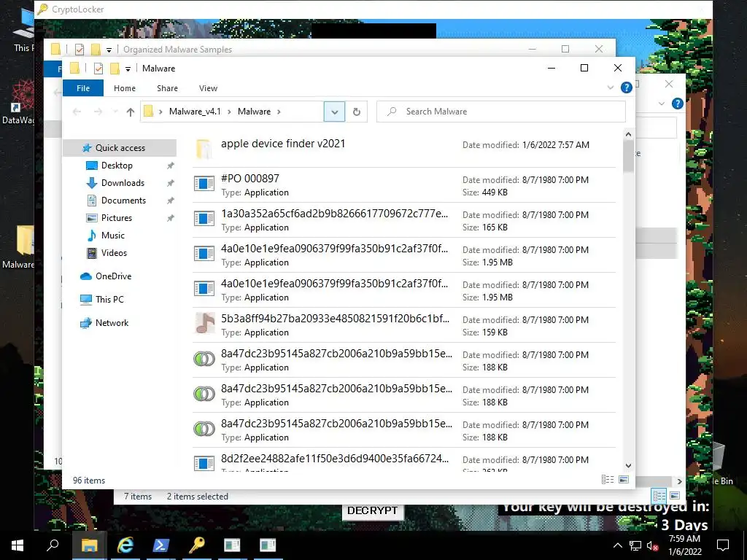The width and height of the screenshot is (747, 560).
Task: Switch to large thumbnails view in Malware window
Action: point(624,480)
